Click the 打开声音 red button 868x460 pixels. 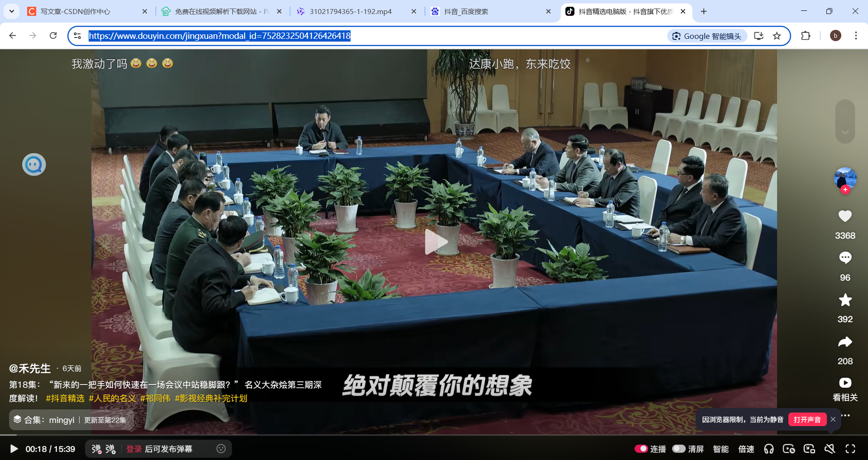pyautogui.click(x=807, y=419)
